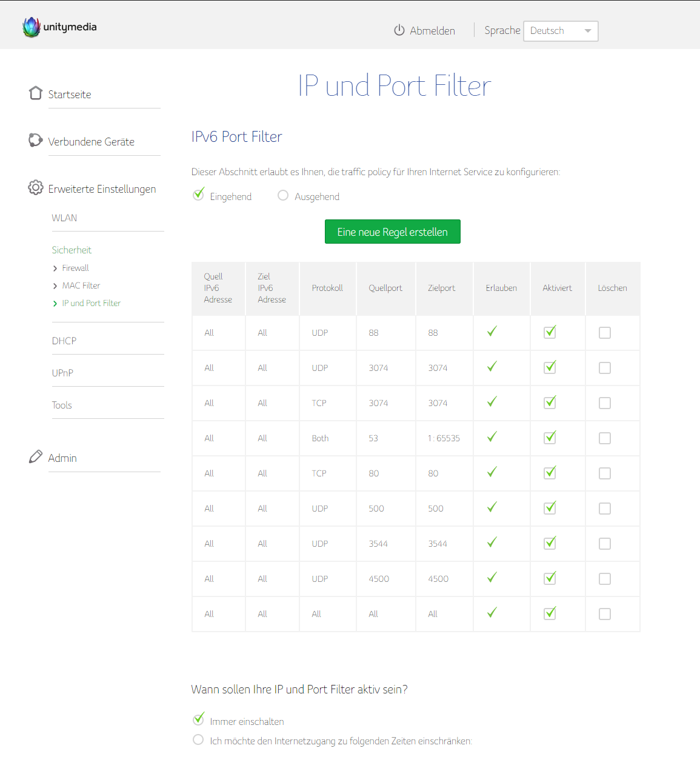The height and width of the screenshot is (771, 700).
Task: Click the Verbundene Geräte icon
Action: (36, 140)
